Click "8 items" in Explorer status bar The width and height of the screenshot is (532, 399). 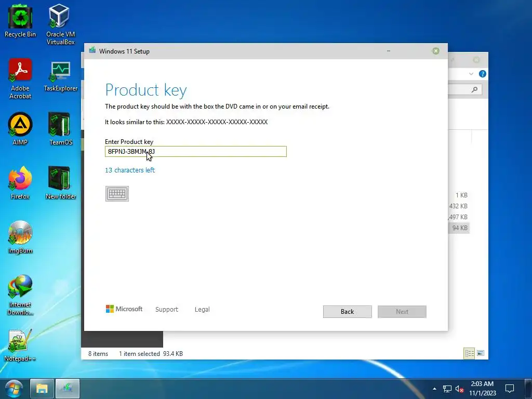pos(98,353)
